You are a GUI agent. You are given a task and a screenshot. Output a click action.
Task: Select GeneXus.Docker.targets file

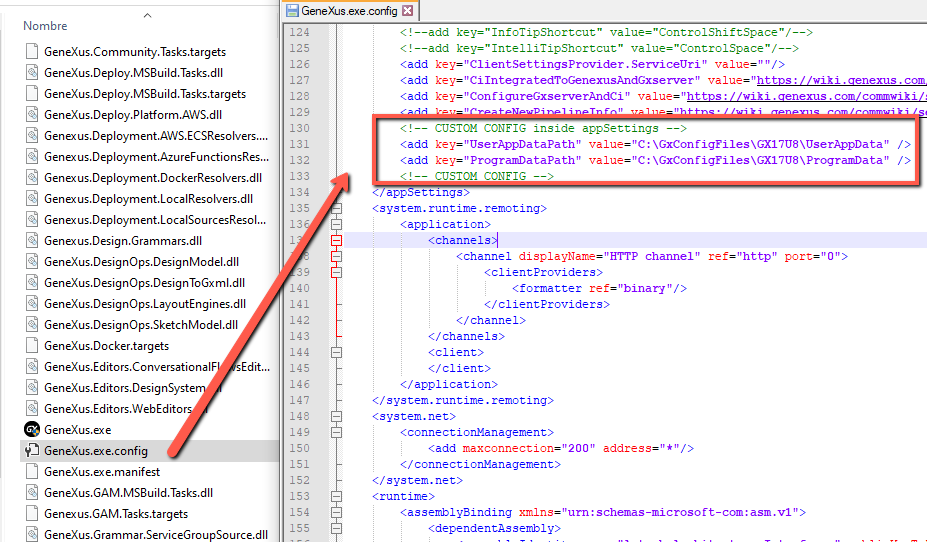[106, 346]
